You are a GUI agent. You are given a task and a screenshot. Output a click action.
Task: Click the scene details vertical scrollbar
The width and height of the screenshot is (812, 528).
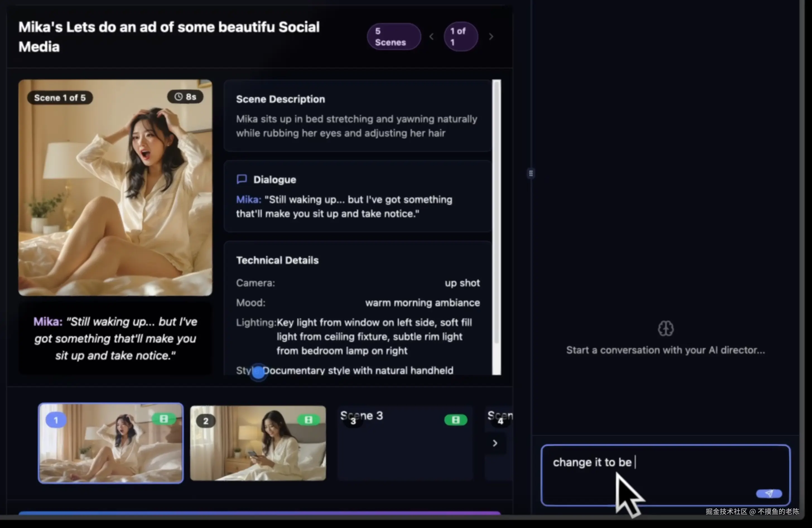pos(497,211)
